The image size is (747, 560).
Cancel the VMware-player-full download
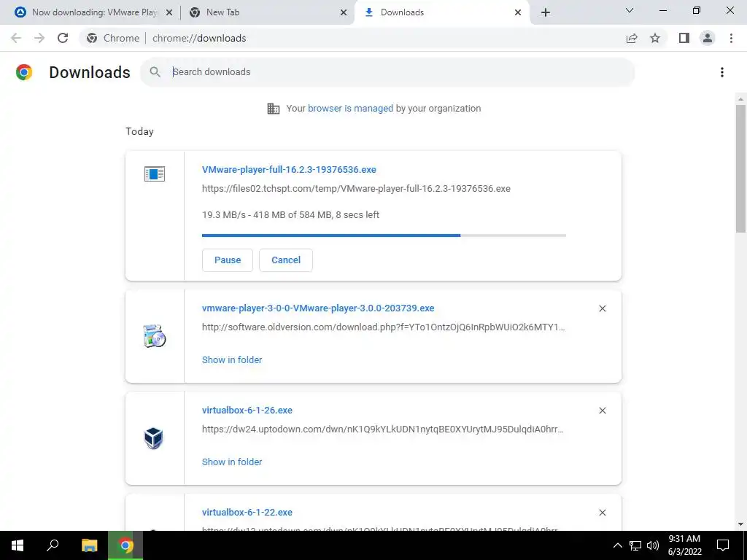tap(286, 260)
